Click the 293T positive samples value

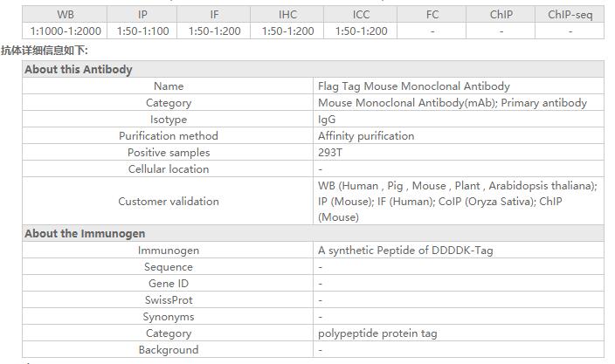click(330, 153)
